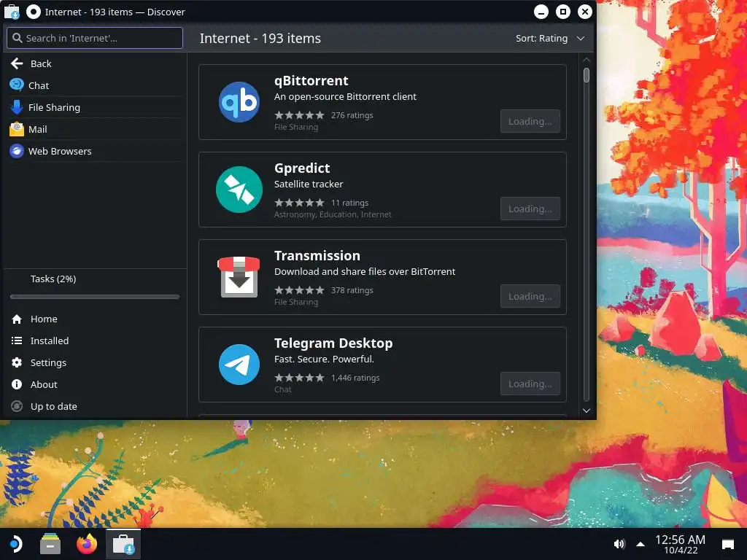The image size is (747, 560).
Task: Click the Installed list icon
Action: pos(17,341)
